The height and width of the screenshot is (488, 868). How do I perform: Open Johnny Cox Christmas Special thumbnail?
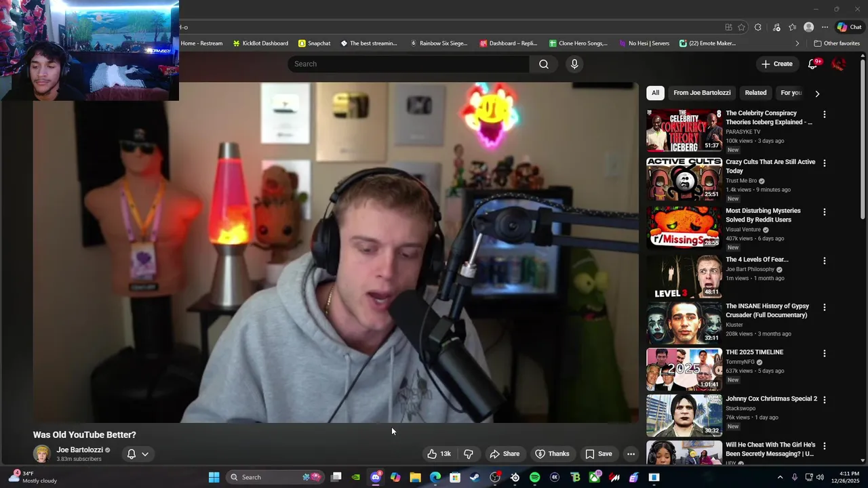[x=684, y=416]
